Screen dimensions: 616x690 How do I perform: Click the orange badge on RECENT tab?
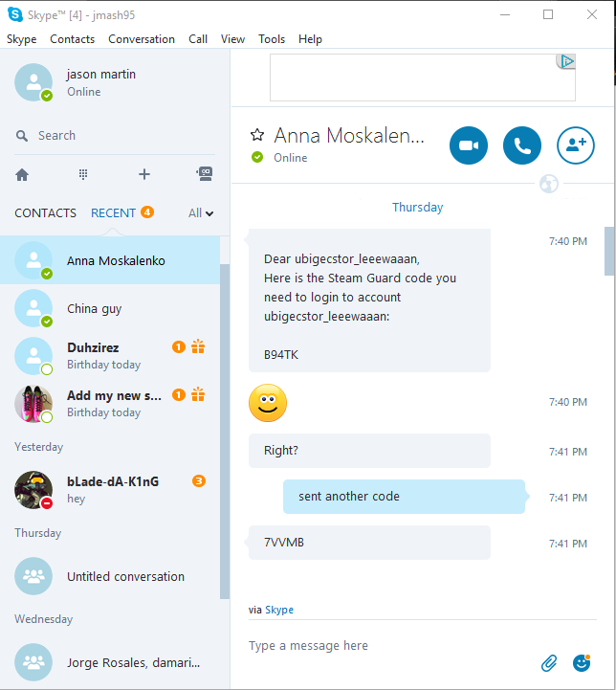(x=147, y=212)
